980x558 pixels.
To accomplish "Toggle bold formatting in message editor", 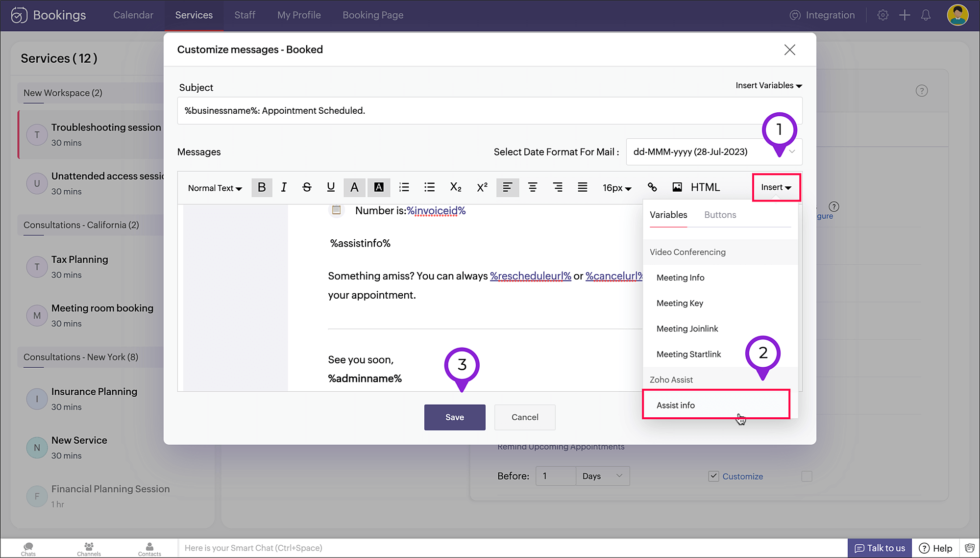I will pyautogui.click(x=262, y=187).
